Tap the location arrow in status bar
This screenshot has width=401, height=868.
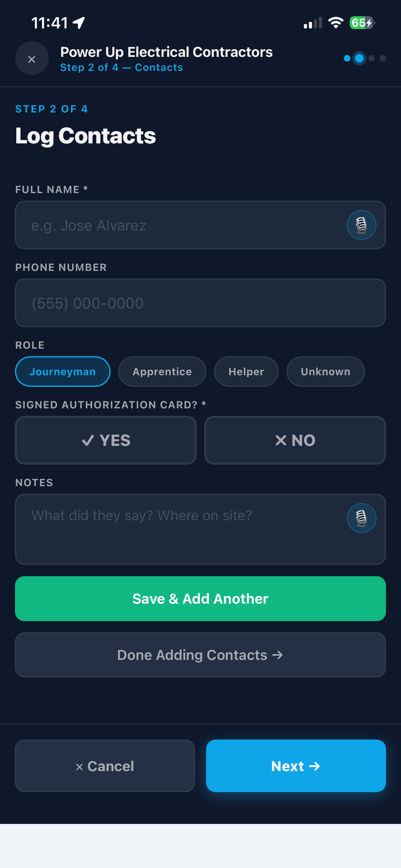click(x=78, y=22)
